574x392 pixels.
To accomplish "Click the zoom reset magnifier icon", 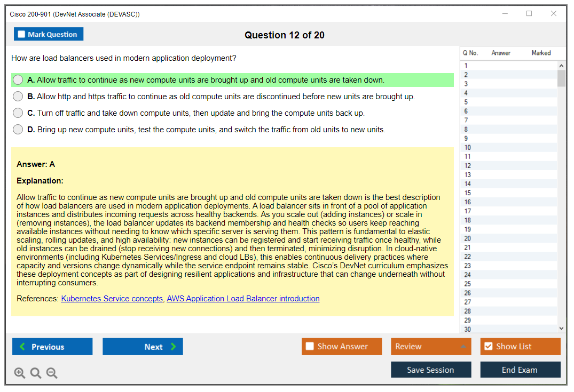I will 36,373.
